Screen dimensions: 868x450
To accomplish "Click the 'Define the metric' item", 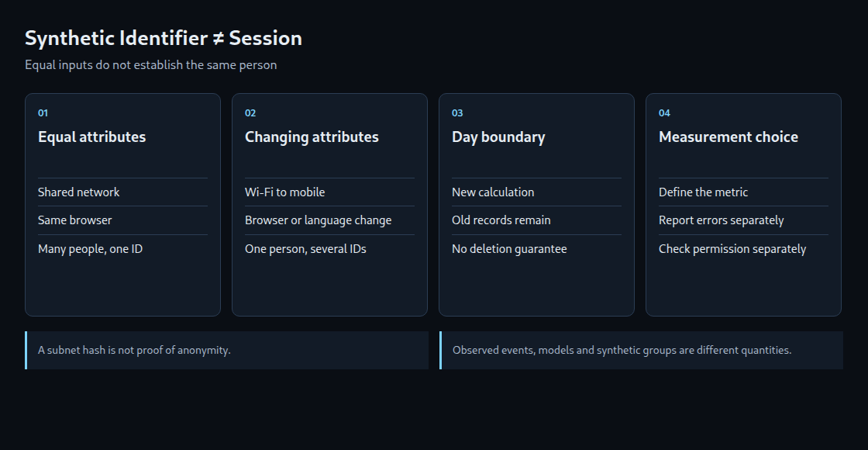I will point(743,192).
